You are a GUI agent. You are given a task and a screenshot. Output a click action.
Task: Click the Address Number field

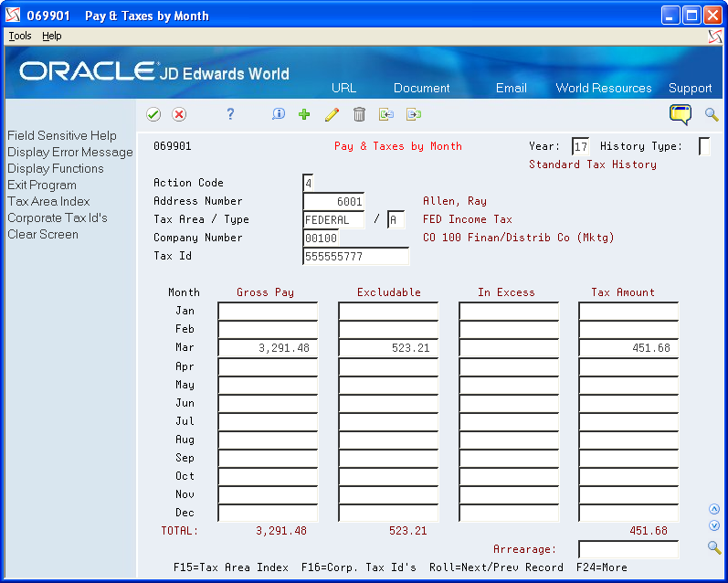coord(333,201)
